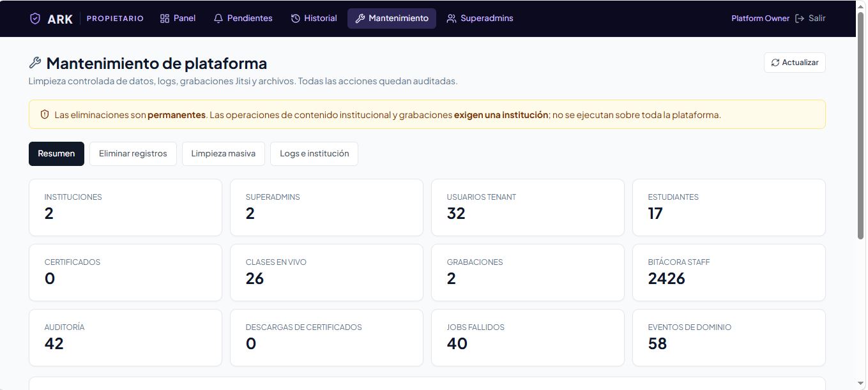Click the value 17 under Estudiantes
This screenshot has width=868, height=390.
[655, 213]
